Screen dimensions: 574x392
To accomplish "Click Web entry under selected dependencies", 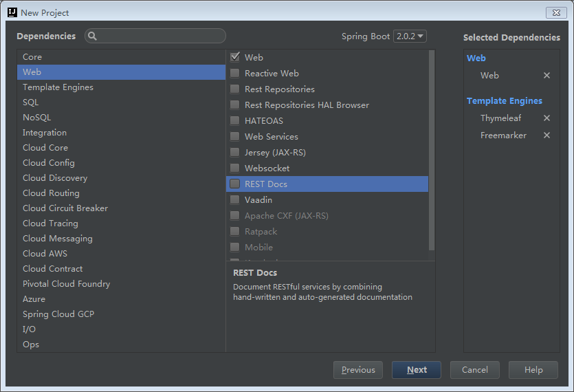I will 489,75.
